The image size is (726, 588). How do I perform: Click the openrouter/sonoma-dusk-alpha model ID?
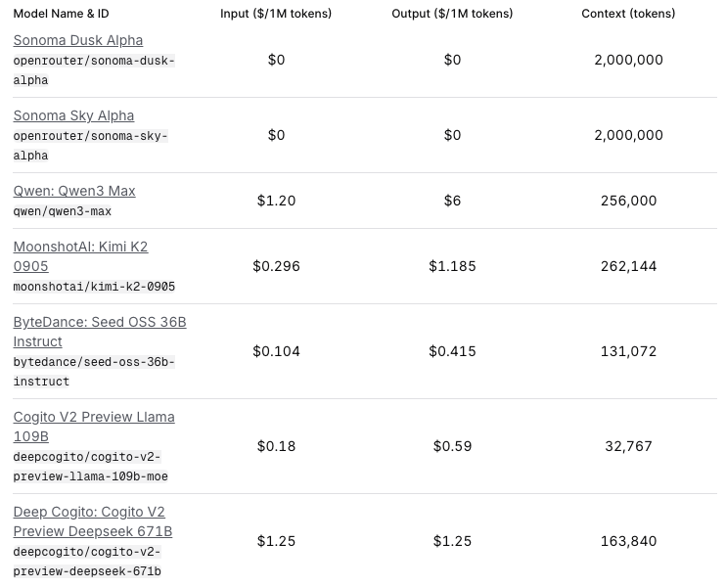(x=94, y=70)
